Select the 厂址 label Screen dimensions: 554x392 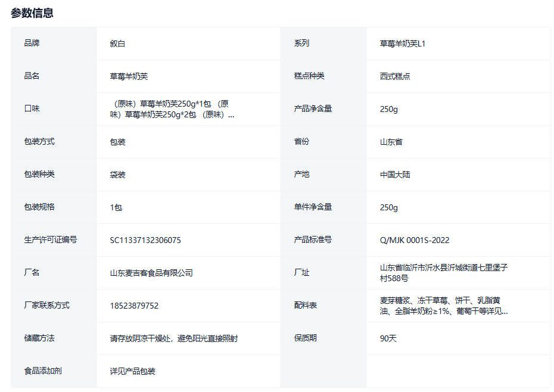coord(301,272)
